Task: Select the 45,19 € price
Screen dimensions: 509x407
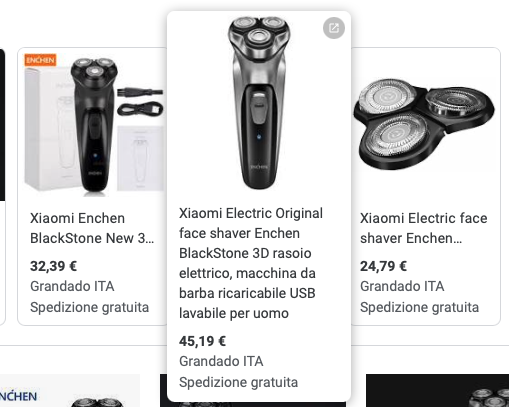Action: point(202,341)
